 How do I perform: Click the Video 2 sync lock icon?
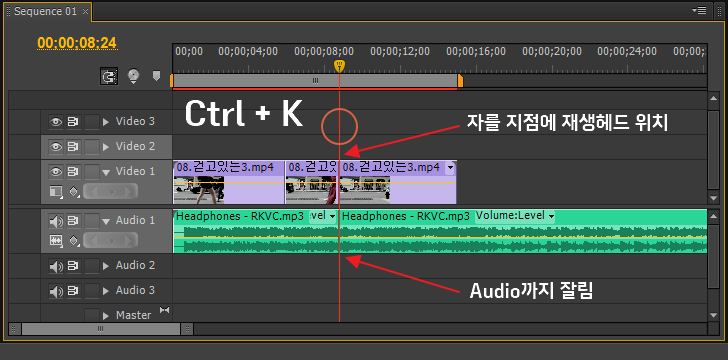tap(72, 147)
